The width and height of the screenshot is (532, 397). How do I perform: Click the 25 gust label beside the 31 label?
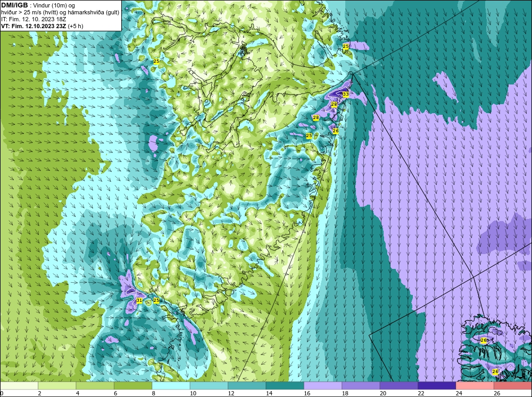click(156, 300)
